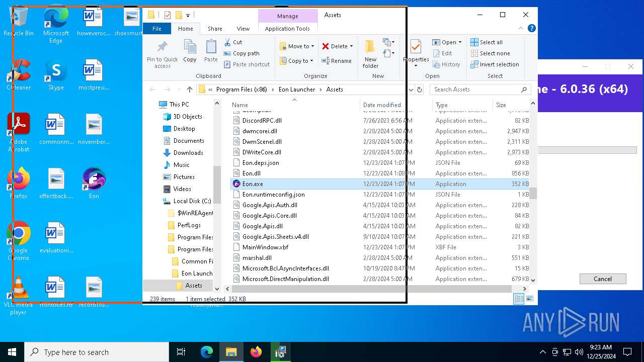Open Task View on taskbar

[181, 352]
